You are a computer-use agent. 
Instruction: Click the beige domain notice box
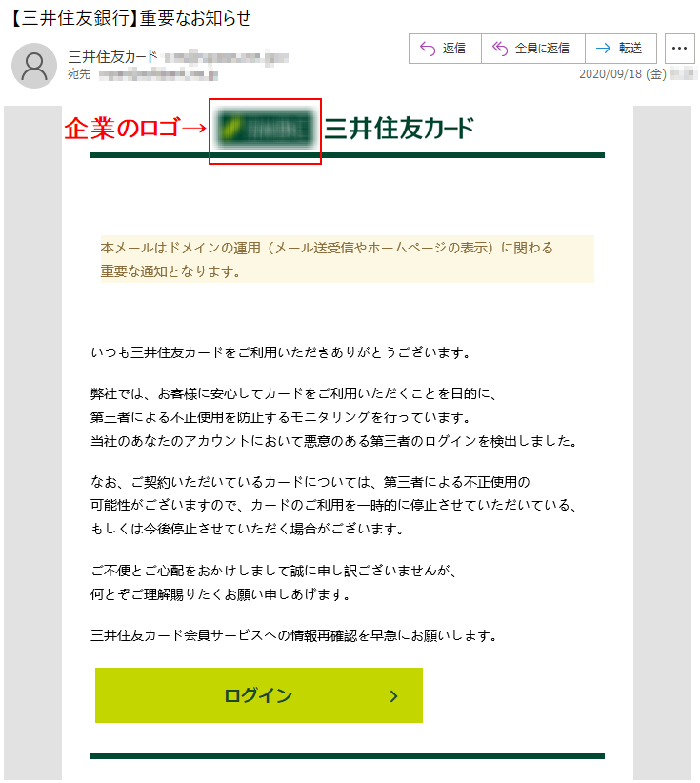tap(348, 259)
